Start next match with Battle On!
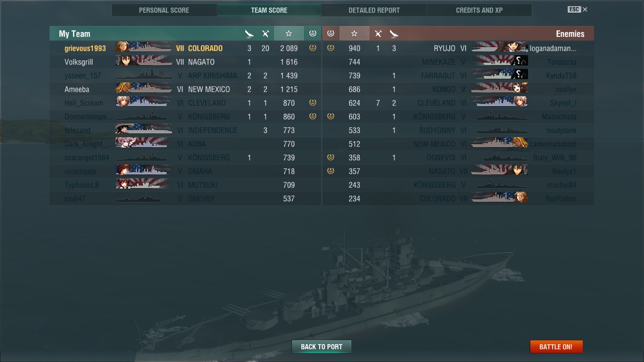This screenshot has height=362, width=644. (x=556, y=346)
